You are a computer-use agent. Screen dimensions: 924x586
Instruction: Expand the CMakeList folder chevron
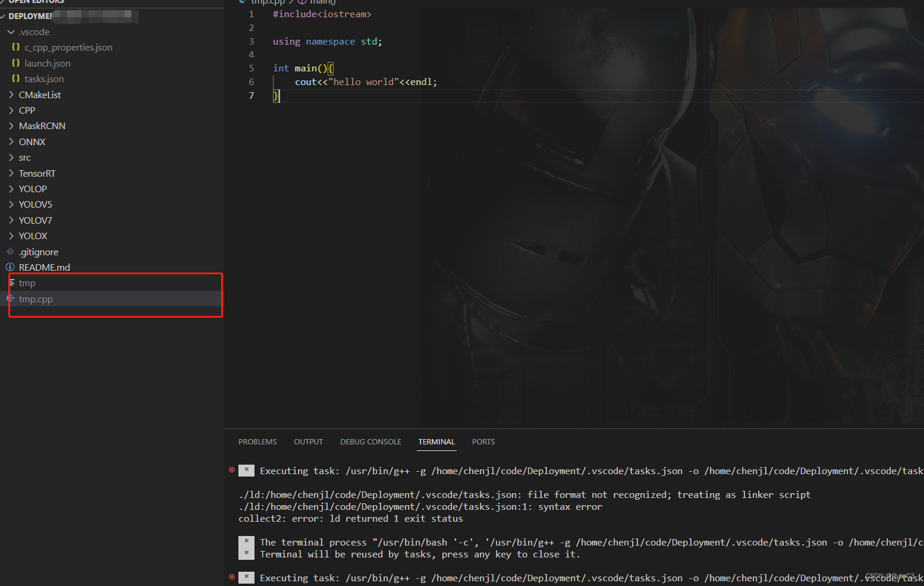click(x=11, y=95)
